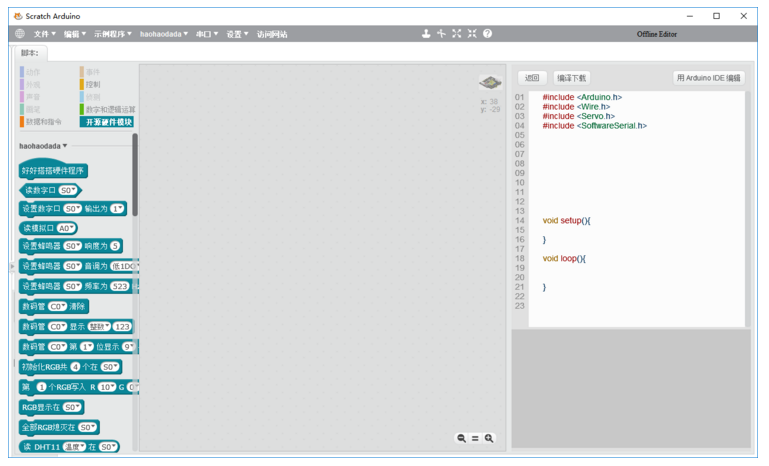Click the Arduino board sprite thumbnail
This screenshot has height=466, width=769.
pyautogui.click(x=490, y=82)
